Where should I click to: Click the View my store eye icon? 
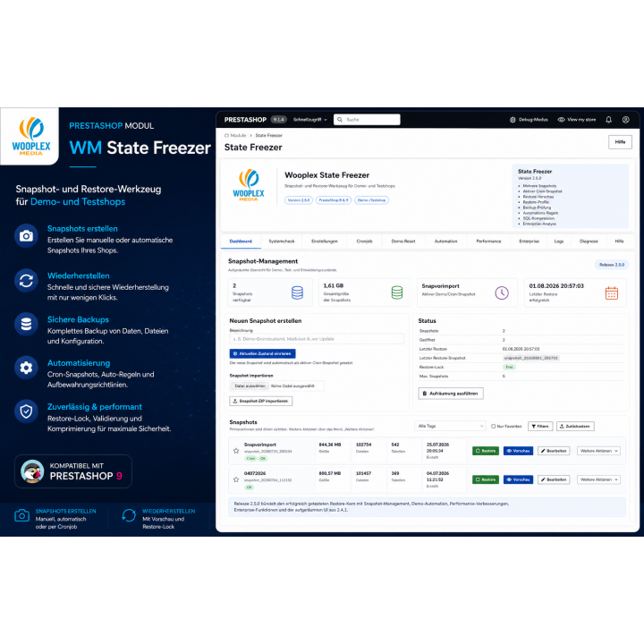coord(561,120)
